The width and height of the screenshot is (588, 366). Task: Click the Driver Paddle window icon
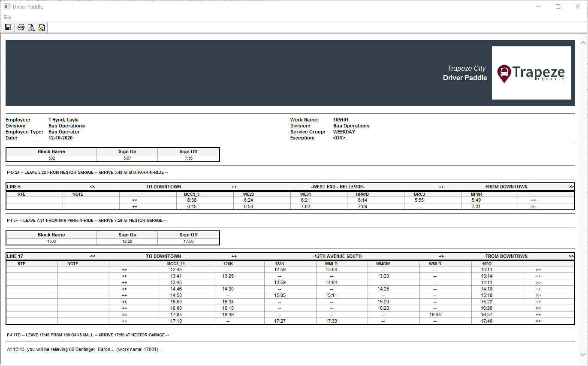tap(7, 6)
